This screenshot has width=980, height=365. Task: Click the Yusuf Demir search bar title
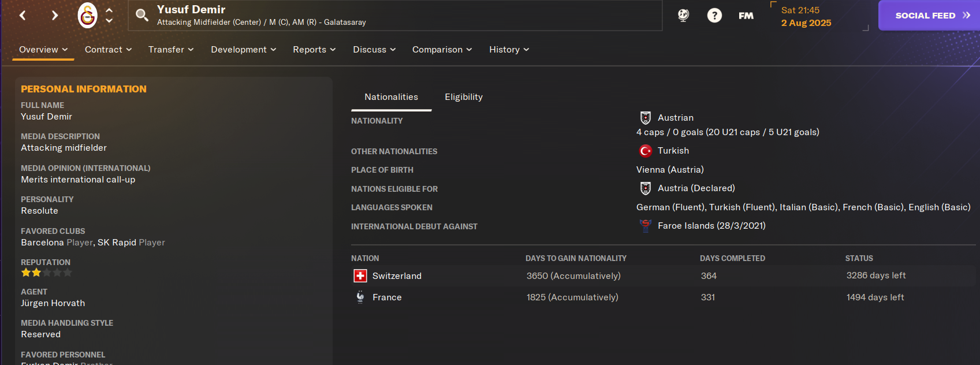click(191, 9)
